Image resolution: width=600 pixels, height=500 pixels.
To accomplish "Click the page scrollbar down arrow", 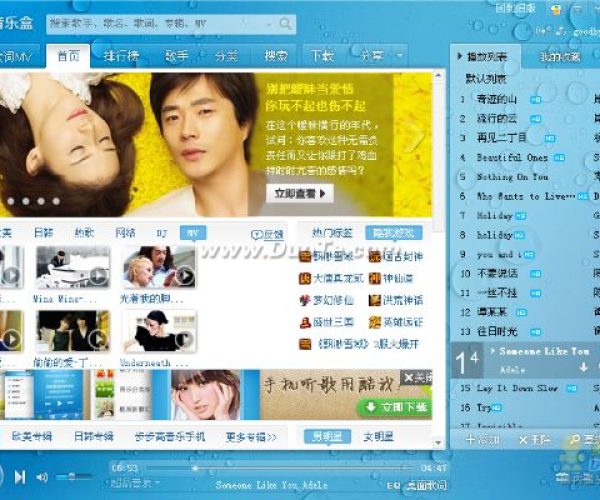I will point(439,443).
